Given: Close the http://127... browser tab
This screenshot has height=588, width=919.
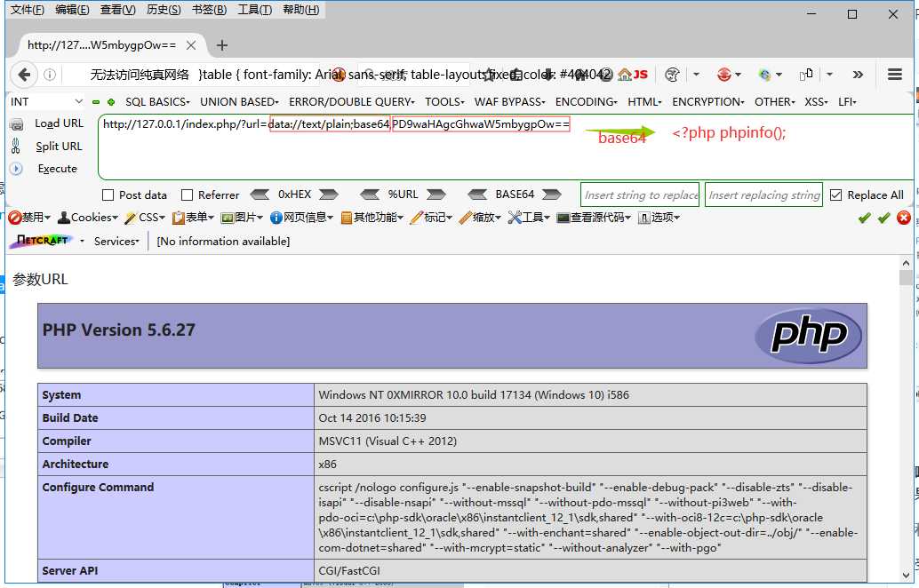Looking at the screenshot, I should tap(191, 45).
